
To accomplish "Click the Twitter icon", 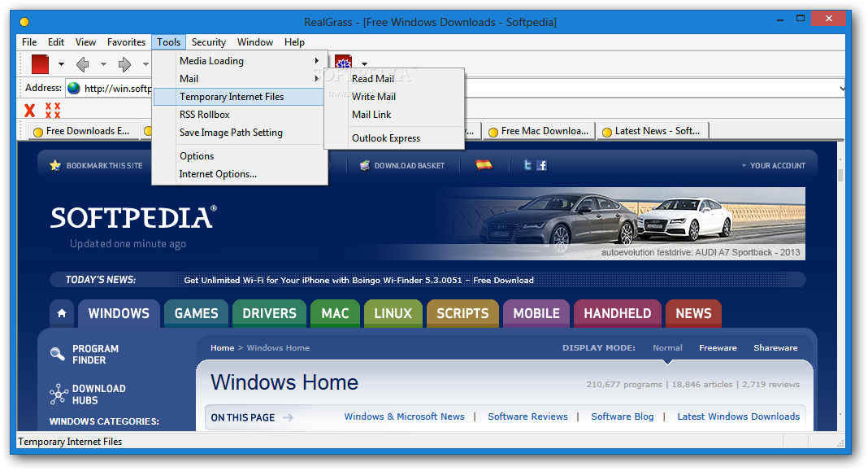I will [x=527, y=165].
